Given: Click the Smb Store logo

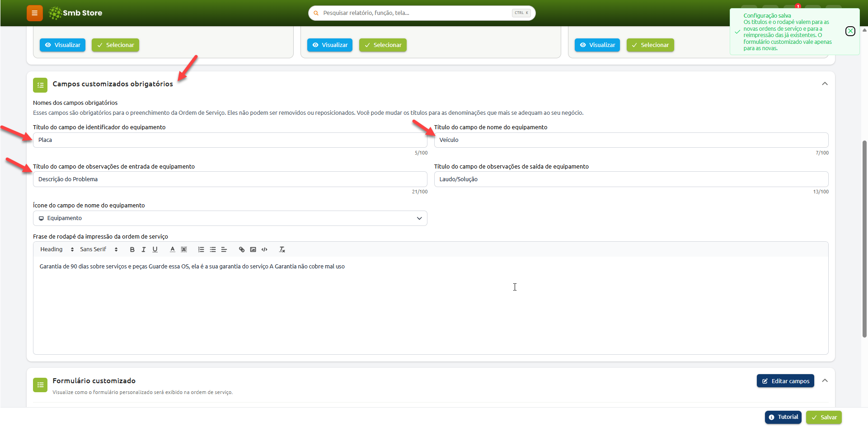Looking at the screenshot, I should (x=75, y=13).
